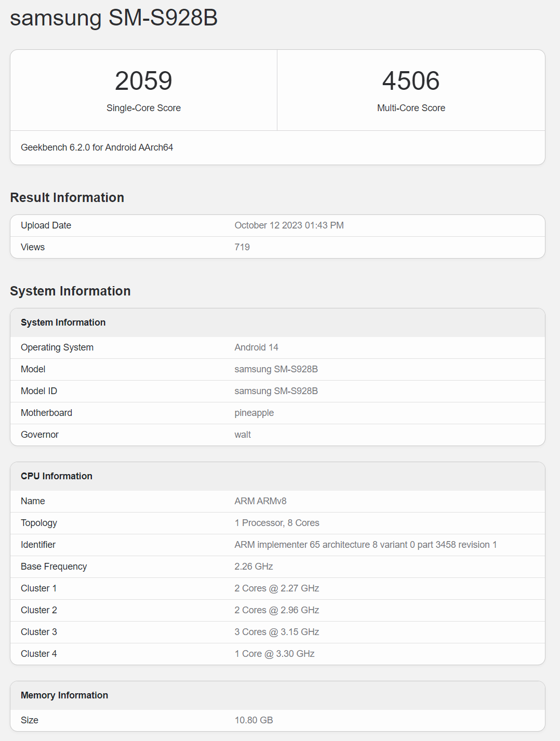Click the Views count 719
The width and height of the screenshot is (560, 741).
click(x=242, y=247)
